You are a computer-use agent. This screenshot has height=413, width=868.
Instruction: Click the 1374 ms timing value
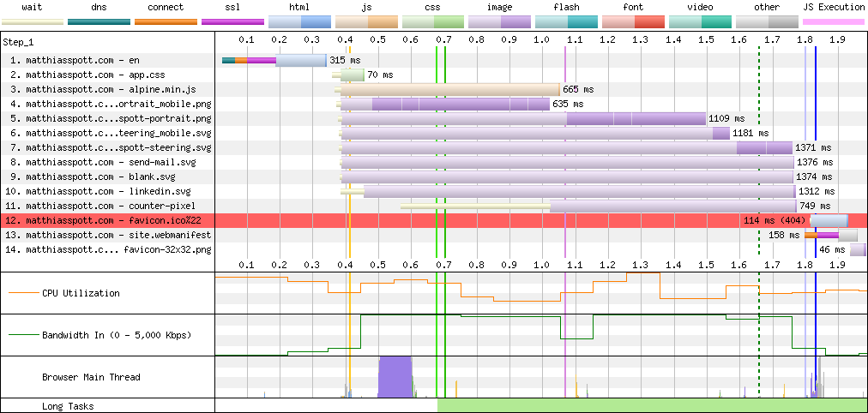(x=814, y=177)
